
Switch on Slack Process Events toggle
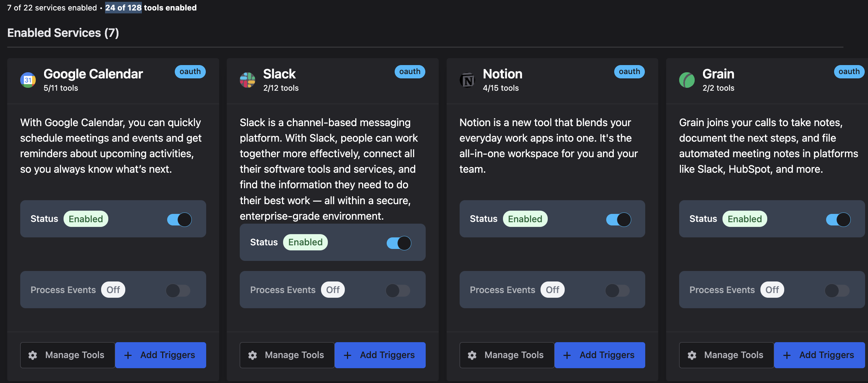(x=398, y=290)
